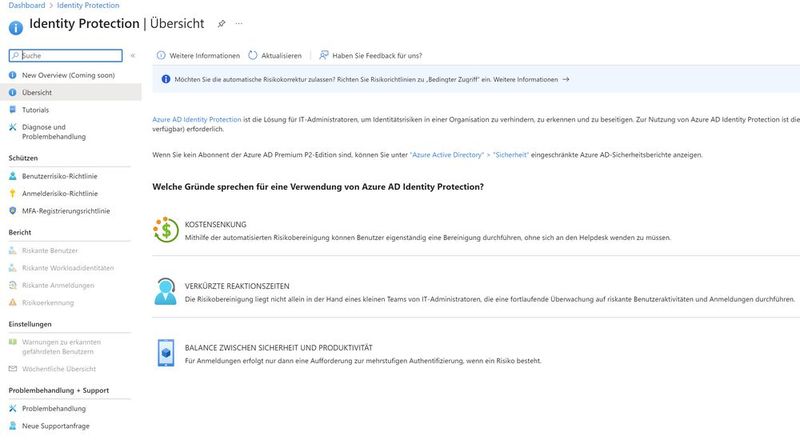Collapse the left navigation menu

[133, 56]
